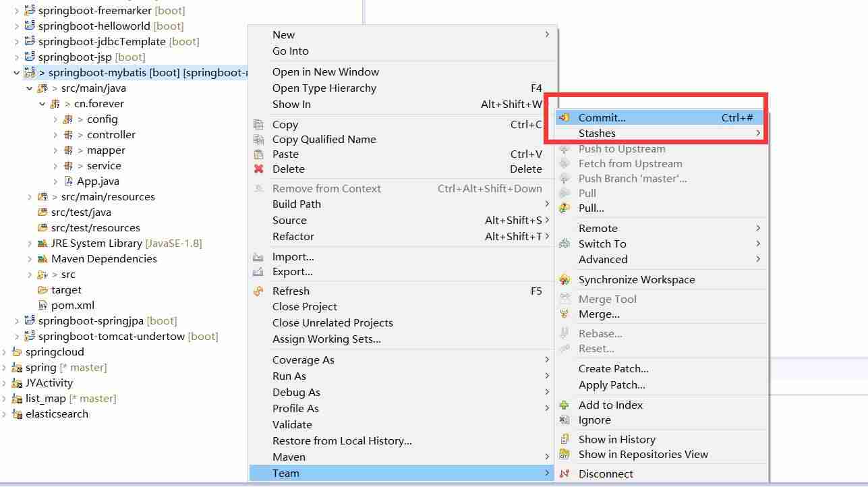Collapse the springboot-mybatis project

point(17,73)
